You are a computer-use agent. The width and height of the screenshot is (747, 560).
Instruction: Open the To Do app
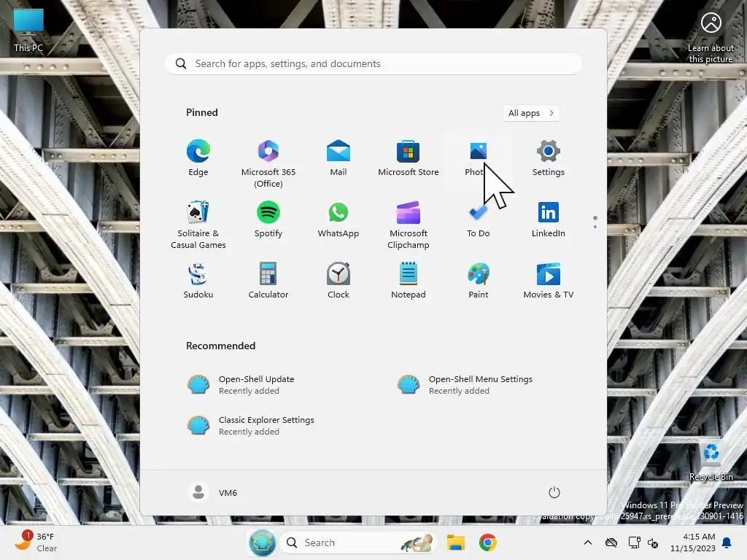[x=479, y=219]
